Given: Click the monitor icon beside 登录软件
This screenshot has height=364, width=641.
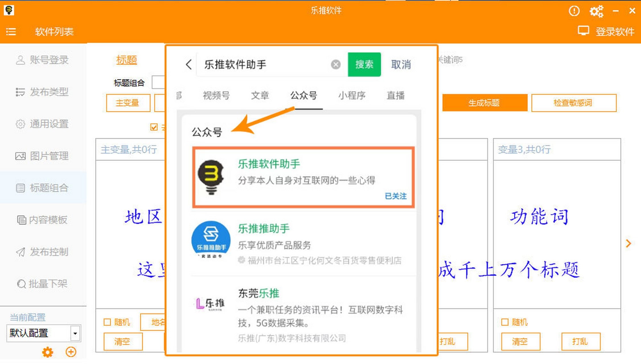Looking at the screenshot, I should (x=583, y=31).
